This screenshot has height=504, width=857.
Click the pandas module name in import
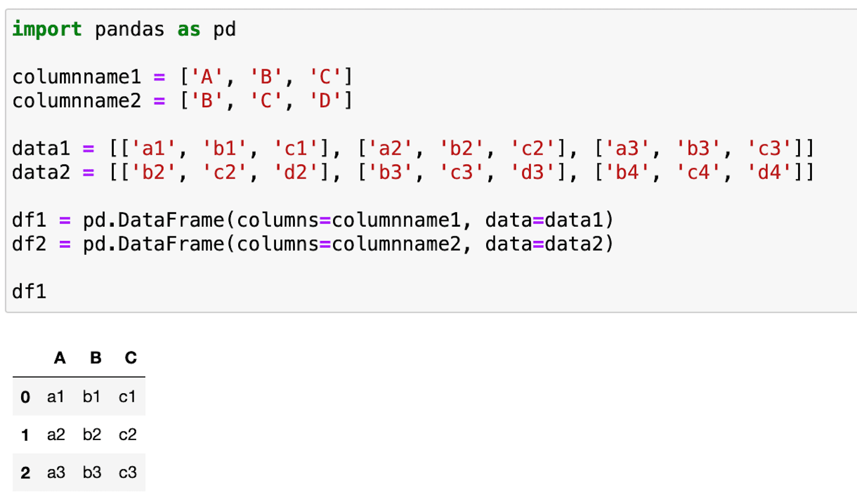[x=130, y=29]
